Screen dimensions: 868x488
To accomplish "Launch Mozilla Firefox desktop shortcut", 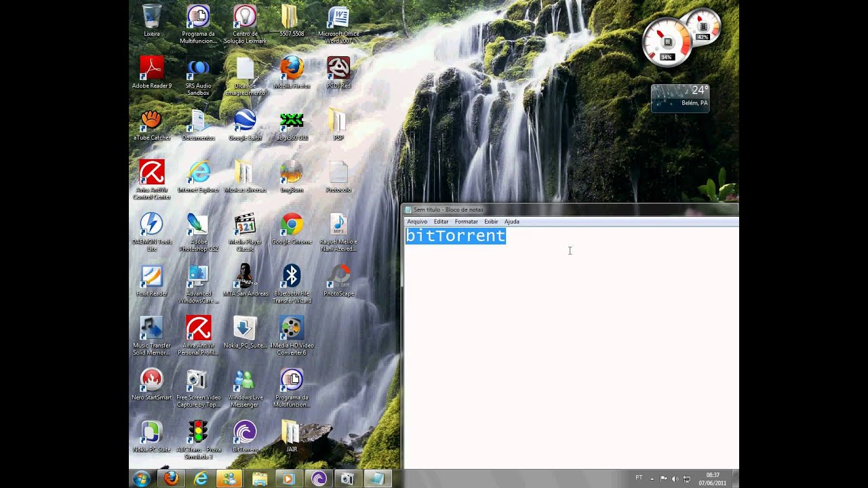I will [x=292, y=73].
